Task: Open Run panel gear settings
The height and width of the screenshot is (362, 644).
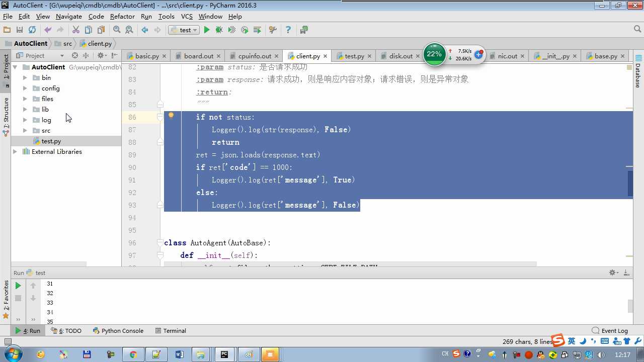Action: click(613, 273)
